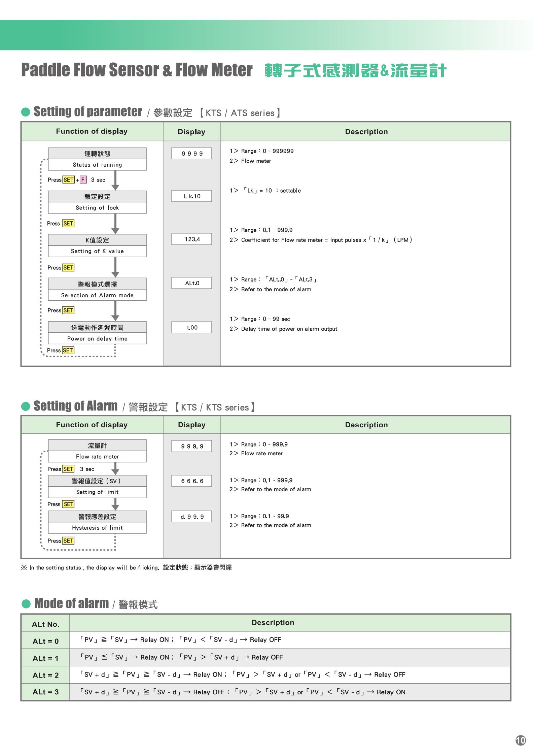Select the ALt = 0 row label
The image size is (534, 756).
45,642
